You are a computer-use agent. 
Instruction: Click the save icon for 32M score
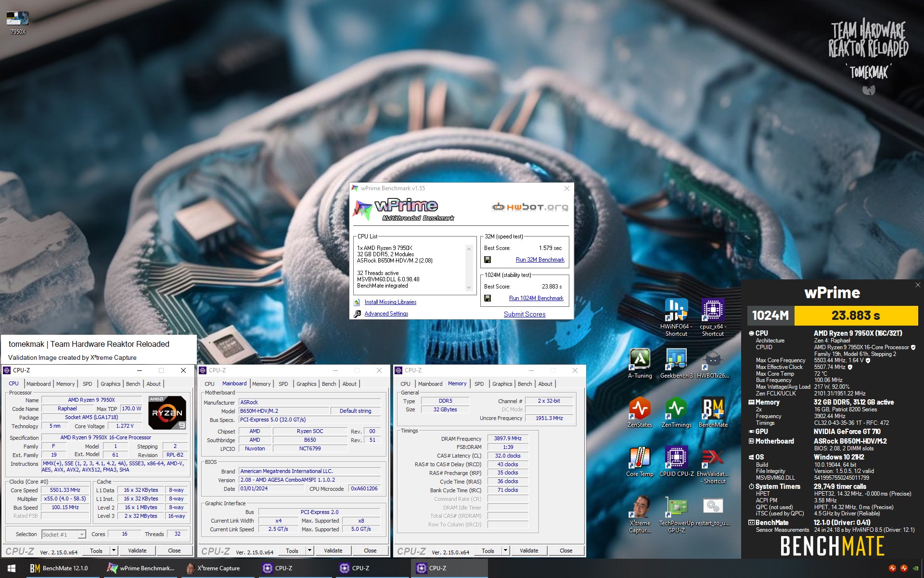point(488,260)
